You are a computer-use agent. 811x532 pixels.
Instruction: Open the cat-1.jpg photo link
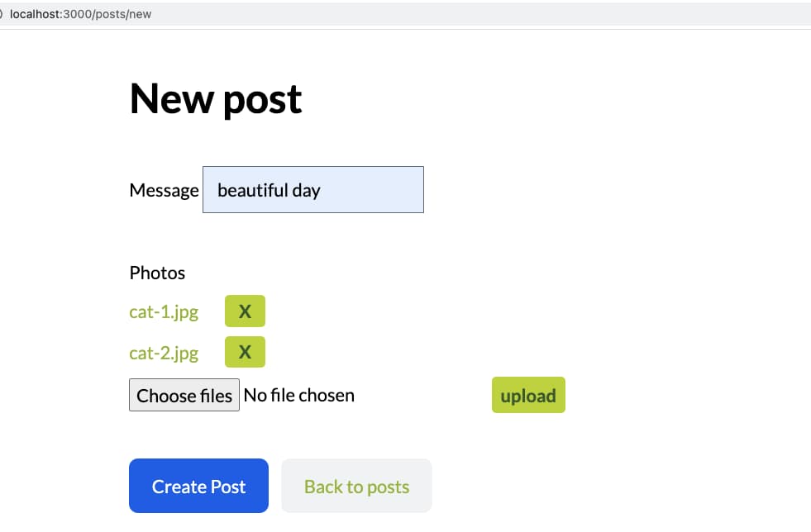163,312
